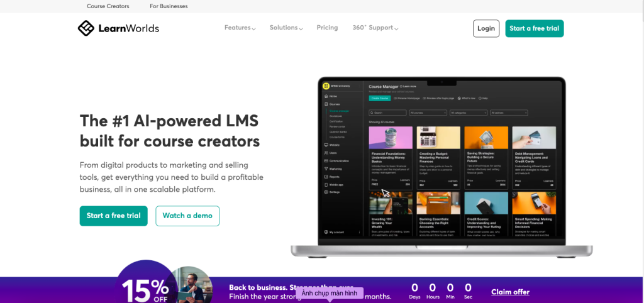Click the Home icon in the mockup sidebar

click(326, 96)
